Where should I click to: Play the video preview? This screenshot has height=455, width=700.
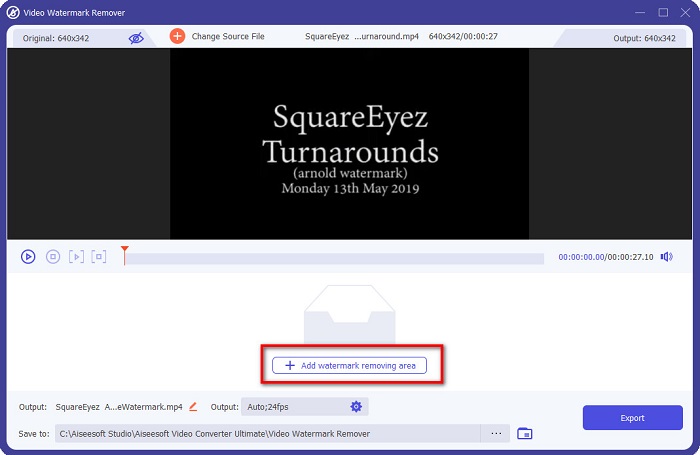(x=28, y=257)
